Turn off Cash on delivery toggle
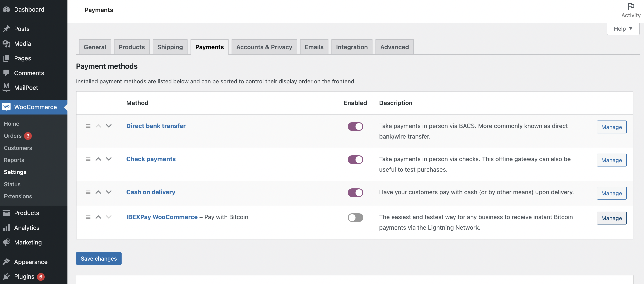This screenshot has width=644, height=284. tap(355, 192)
